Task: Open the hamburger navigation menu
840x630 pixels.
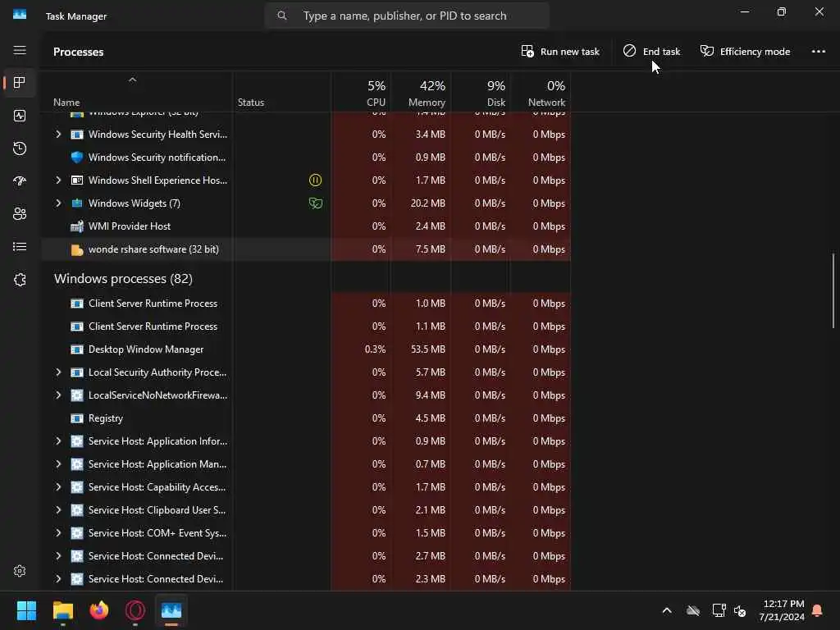Action: coord(20,50)
